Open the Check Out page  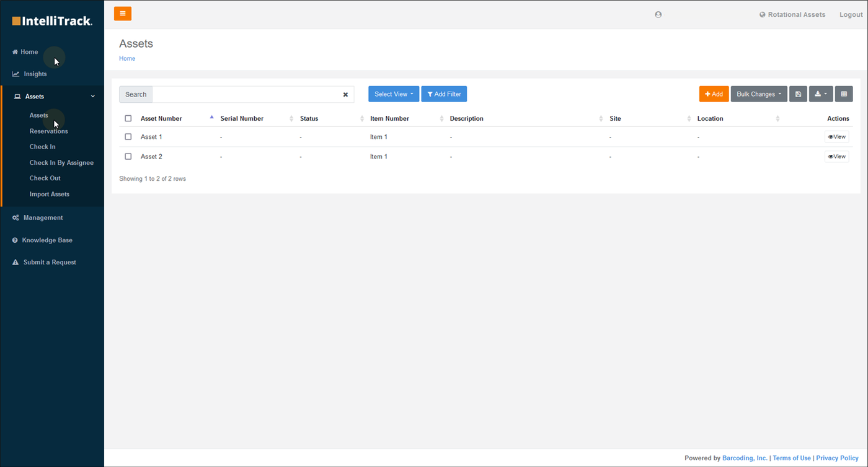pyautogui.click(x=45, y=178)
